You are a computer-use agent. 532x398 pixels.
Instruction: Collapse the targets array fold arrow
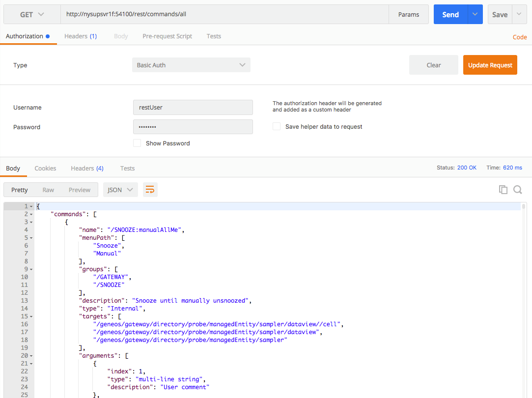click(x=31, y=316)
